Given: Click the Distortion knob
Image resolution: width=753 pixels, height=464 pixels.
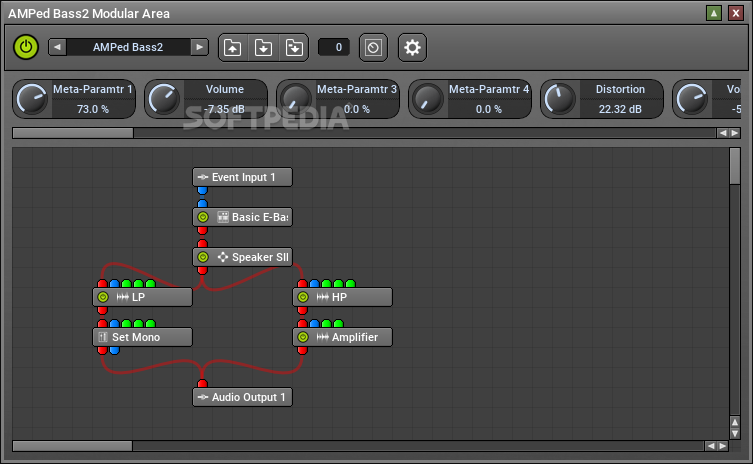Looking at the screenshot, I should [x=560, y=99].
